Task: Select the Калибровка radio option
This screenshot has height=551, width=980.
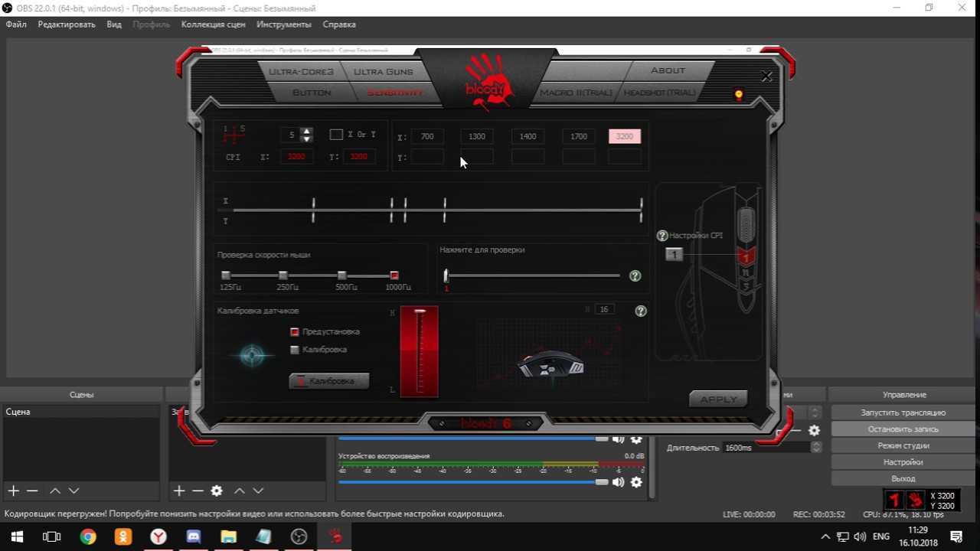Action: pos(295,350)
